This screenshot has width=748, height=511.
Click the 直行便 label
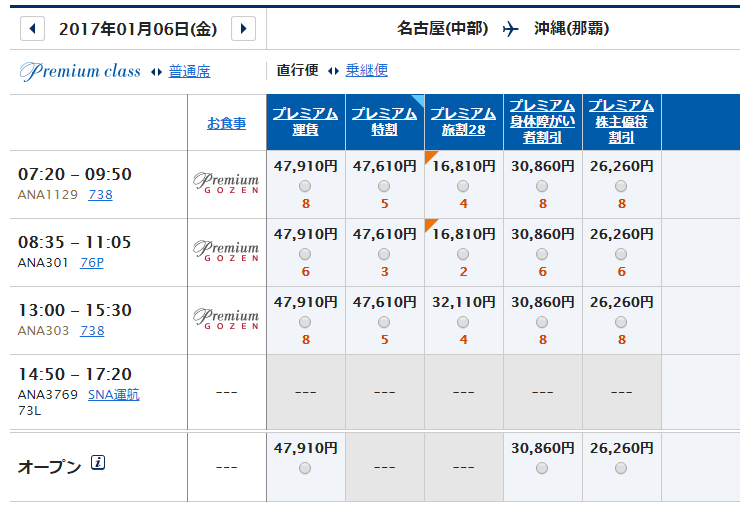(298, 71)
